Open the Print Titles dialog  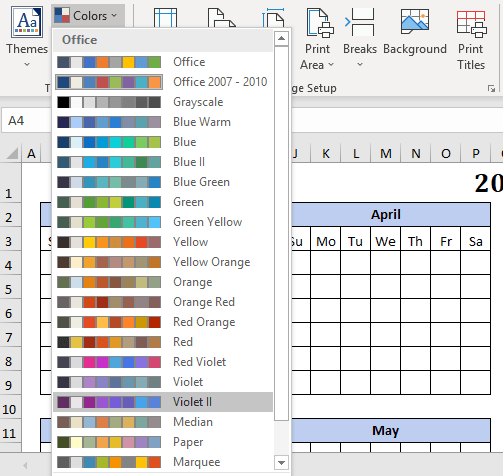pos(471,38)
